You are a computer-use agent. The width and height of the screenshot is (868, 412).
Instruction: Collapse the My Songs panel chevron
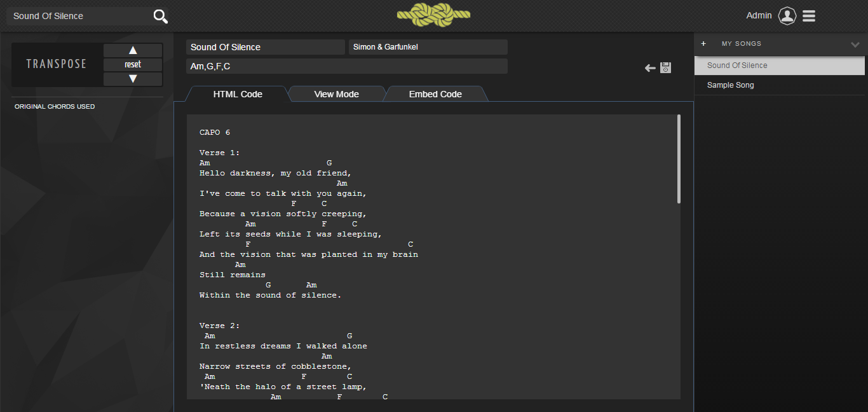pyautogui.click(x=855, y=45)
